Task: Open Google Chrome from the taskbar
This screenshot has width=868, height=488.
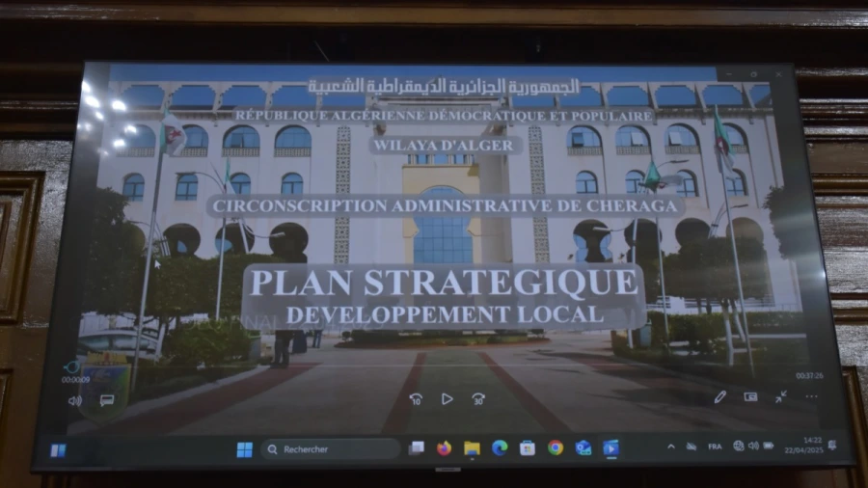Action: point(556,447)
